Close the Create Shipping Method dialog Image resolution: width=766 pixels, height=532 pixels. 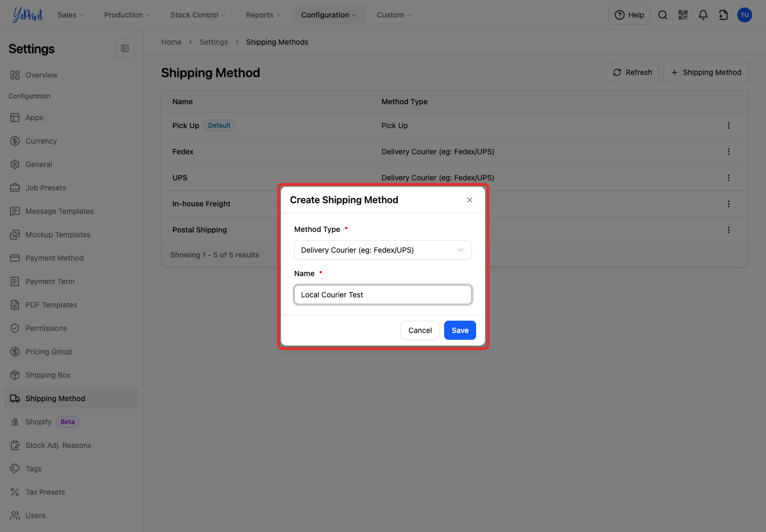470,200
